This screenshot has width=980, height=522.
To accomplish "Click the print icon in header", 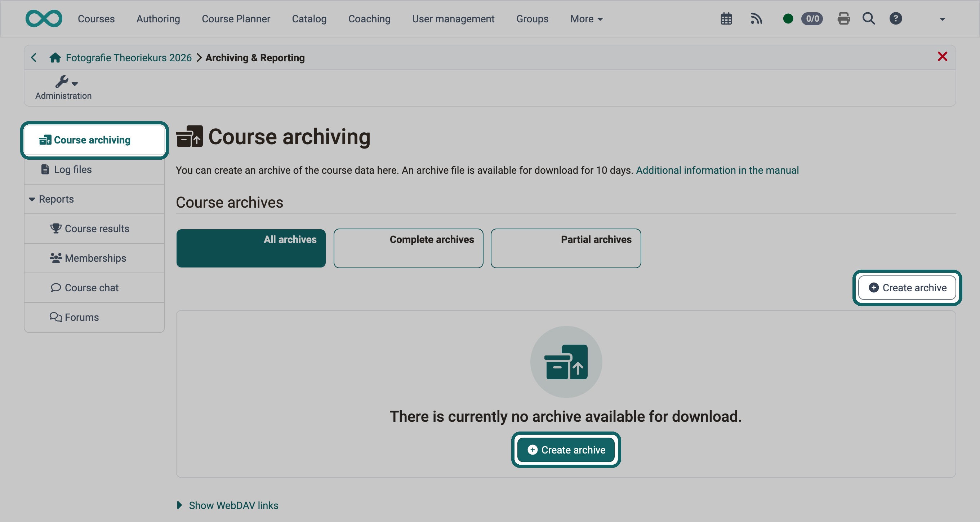I will (x=843, y=19).
